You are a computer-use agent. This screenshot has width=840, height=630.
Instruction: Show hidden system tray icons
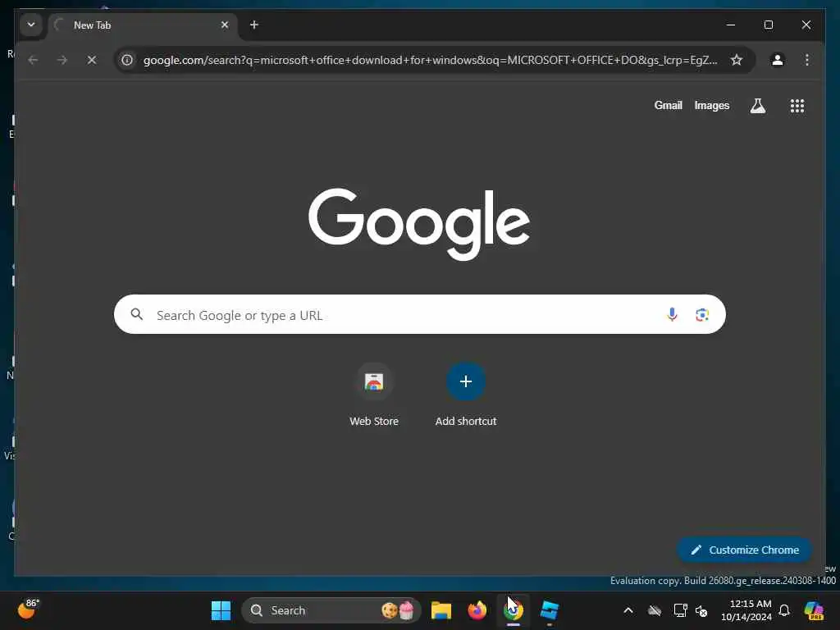628,610
